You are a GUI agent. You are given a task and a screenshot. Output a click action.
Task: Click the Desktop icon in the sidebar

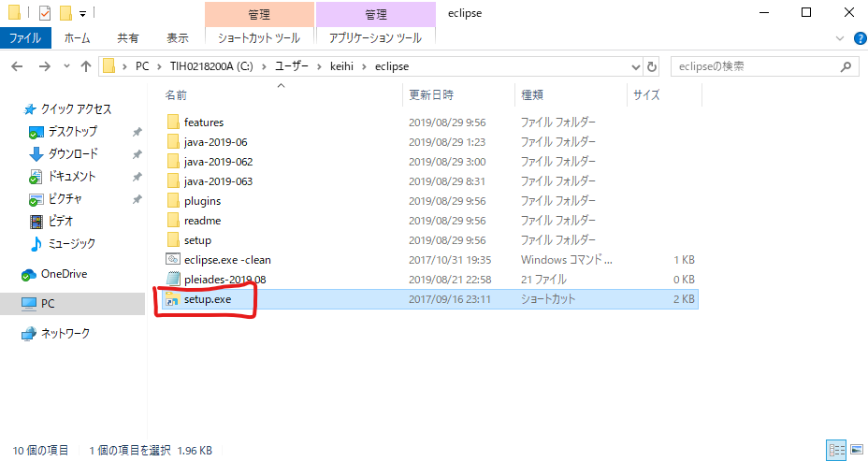point(36,132)
